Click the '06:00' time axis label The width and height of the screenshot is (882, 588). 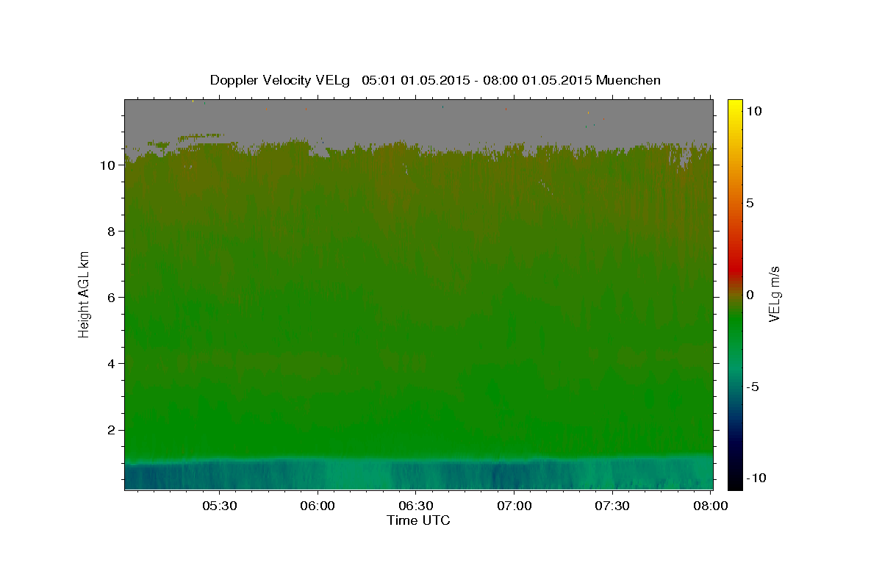pyautogui.click(x=318, y=506)
